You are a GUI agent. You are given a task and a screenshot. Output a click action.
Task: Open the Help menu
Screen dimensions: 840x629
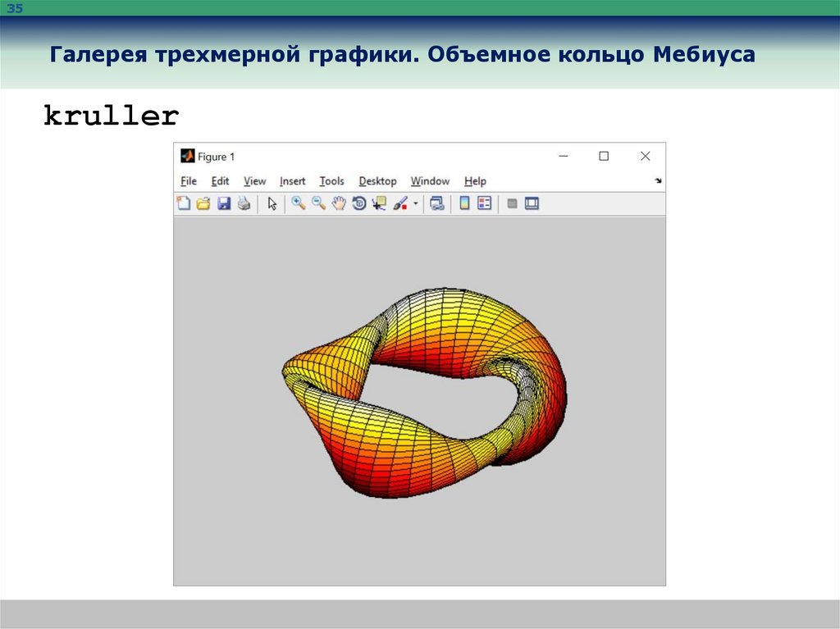(475, 181)
